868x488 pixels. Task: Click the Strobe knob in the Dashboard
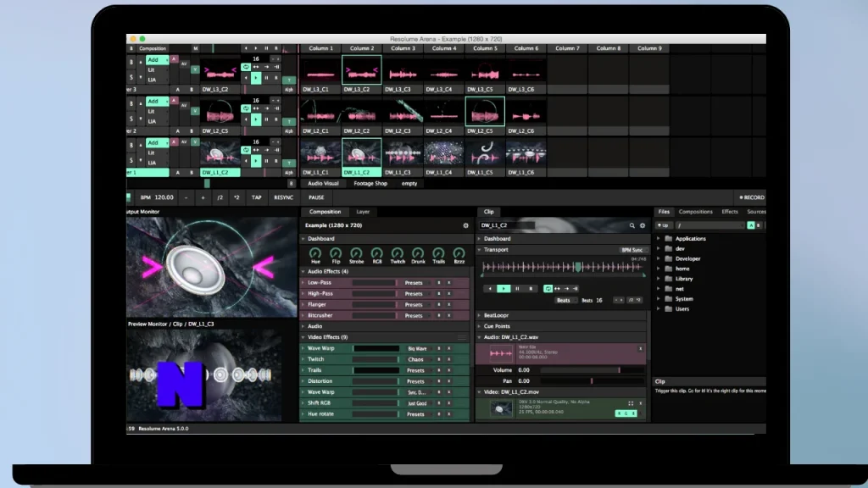click(x=357, y=253)
